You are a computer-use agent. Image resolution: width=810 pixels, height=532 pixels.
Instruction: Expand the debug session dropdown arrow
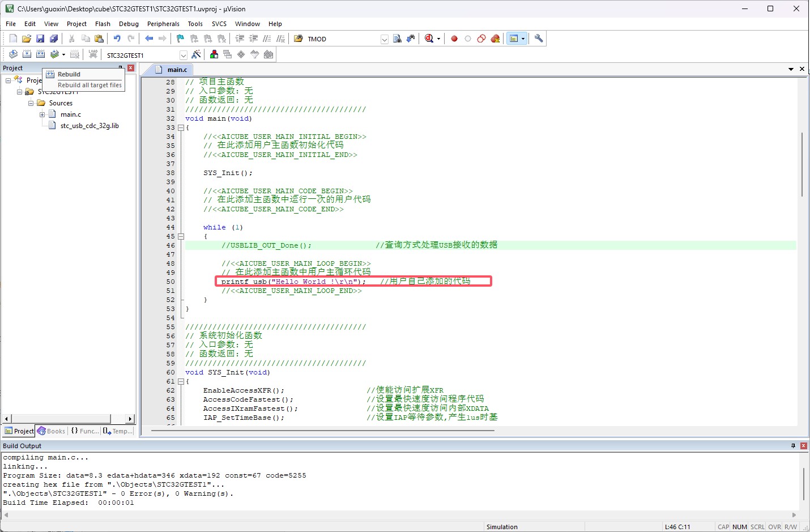coord(438,39)
